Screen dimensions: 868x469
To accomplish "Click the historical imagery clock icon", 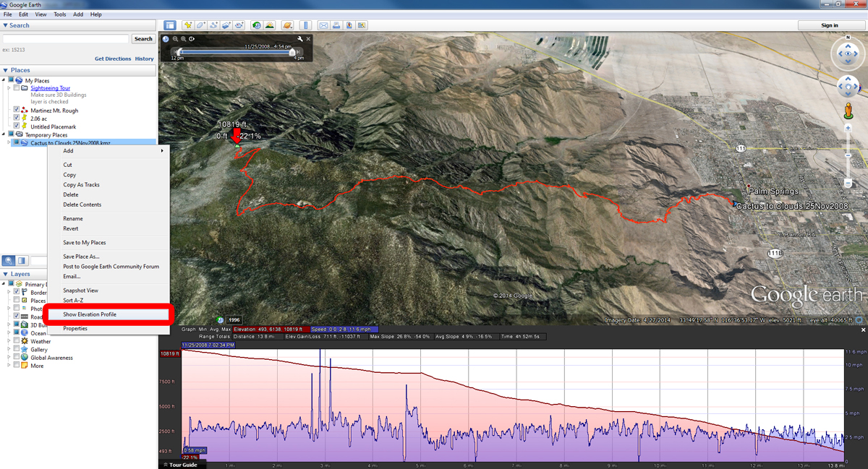I will [257, 25].
